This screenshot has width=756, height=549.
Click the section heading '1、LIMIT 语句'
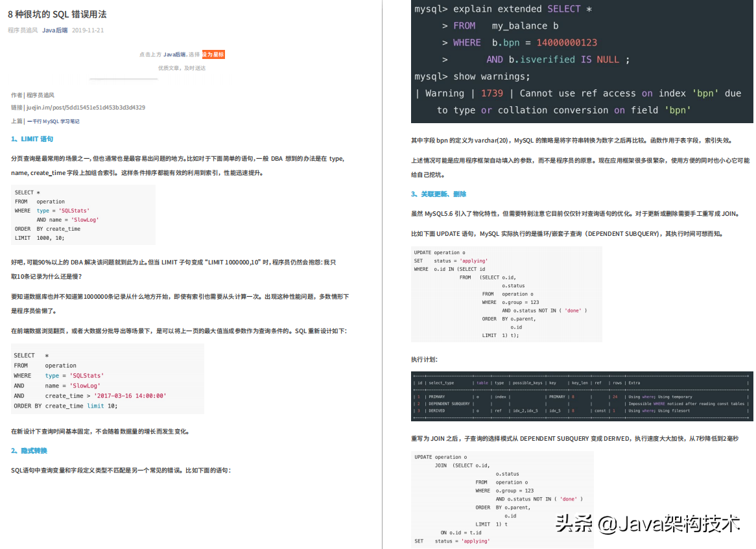click(32, 139)
